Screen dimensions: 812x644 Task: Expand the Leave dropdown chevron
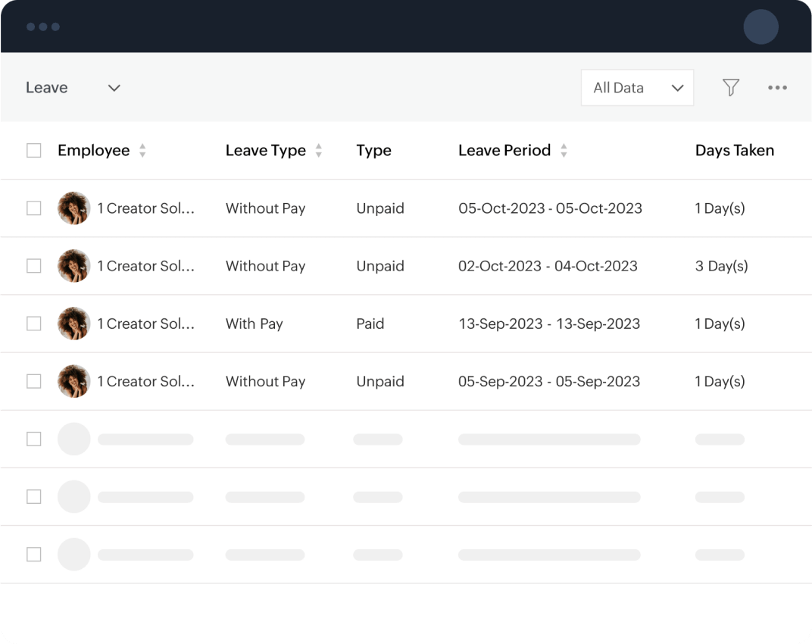114,88
